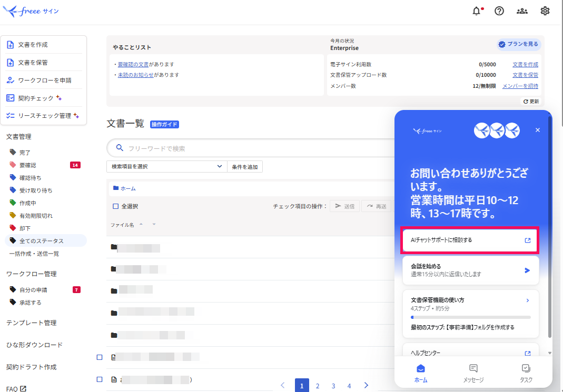Click the 契約チェック sidebar icon
The width and height of the screenshot is (563, 392).
click(11, 98)
